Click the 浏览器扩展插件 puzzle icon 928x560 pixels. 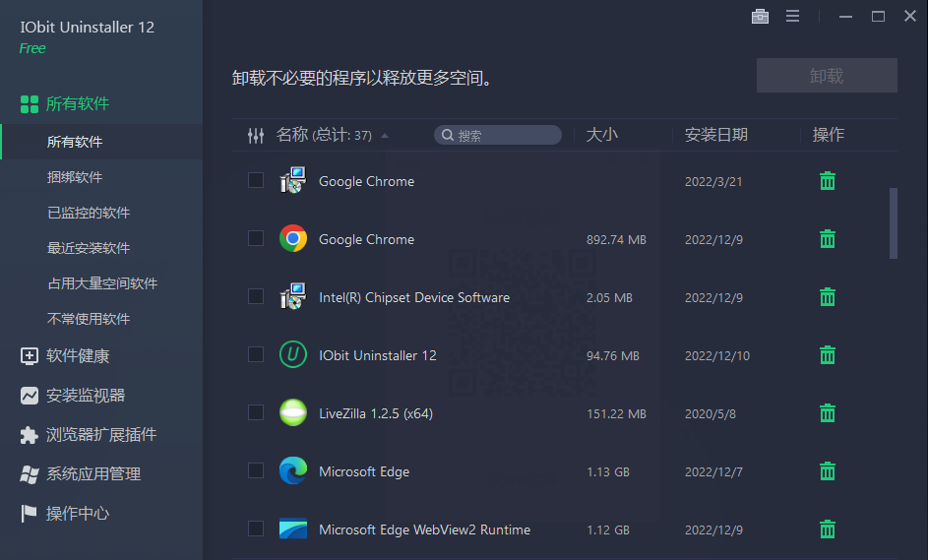(x=29, y=435)
